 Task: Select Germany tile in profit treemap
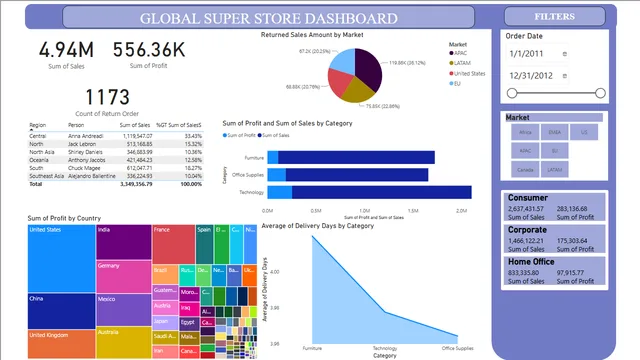pyautogui.click(x=124, y=277)
